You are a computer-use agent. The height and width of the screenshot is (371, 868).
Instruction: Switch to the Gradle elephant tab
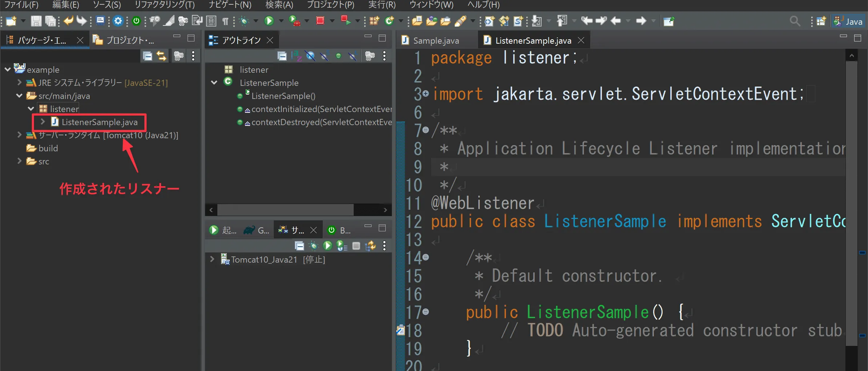coord(257,230)
